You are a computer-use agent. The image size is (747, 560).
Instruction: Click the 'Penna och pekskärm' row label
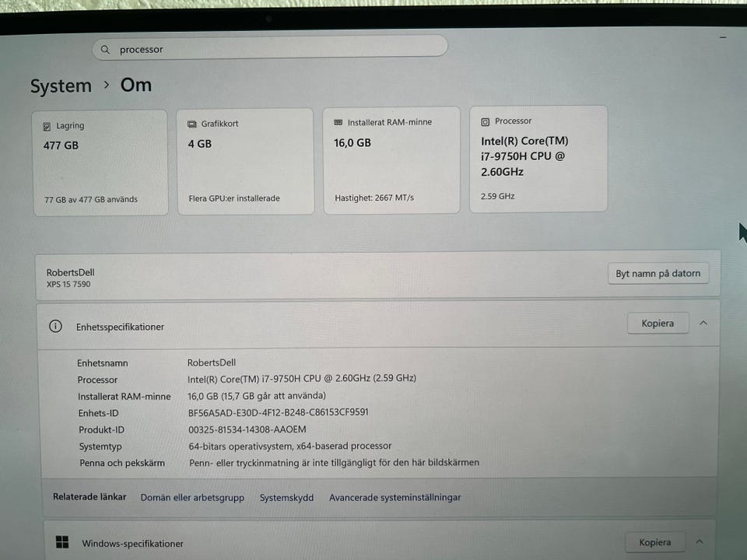pos(122,463)
